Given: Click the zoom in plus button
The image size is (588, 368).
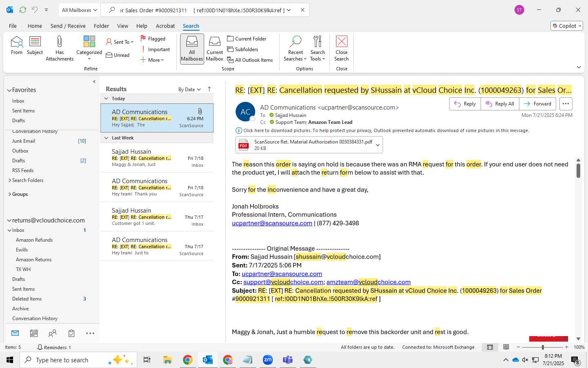Looking at the screenshot, I should tap(566, 347).
